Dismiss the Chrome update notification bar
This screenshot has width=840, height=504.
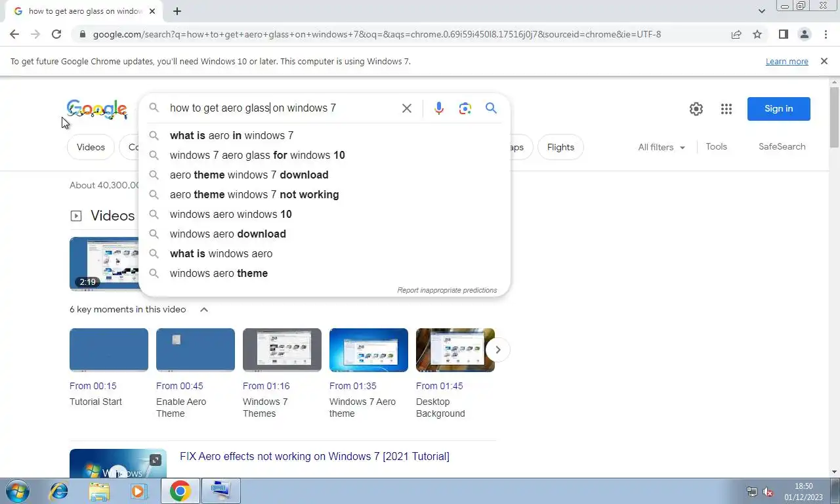point(824,61)
